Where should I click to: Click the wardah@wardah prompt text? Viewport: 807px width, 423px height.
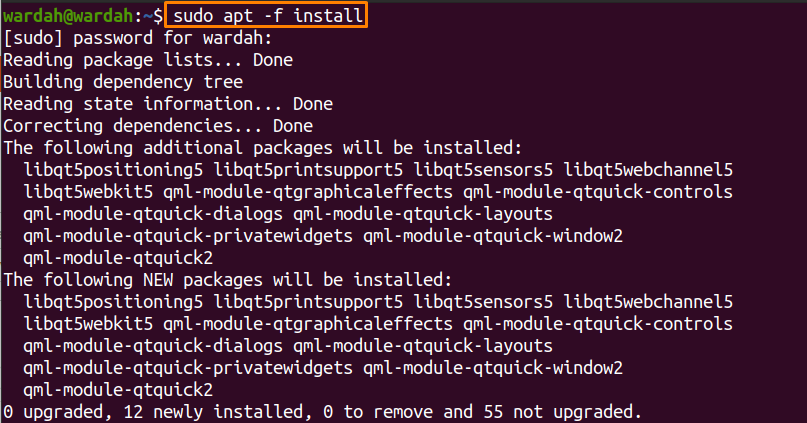point(68,16)
